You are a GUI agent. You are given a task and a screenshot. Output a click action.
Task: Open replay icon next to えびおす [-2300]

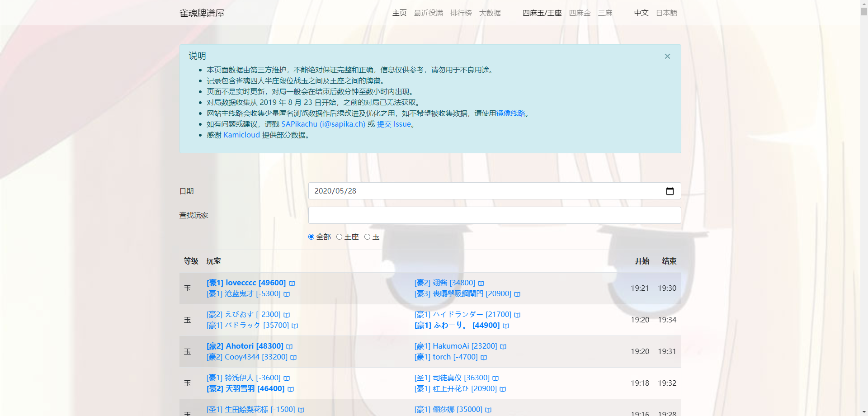287,315
